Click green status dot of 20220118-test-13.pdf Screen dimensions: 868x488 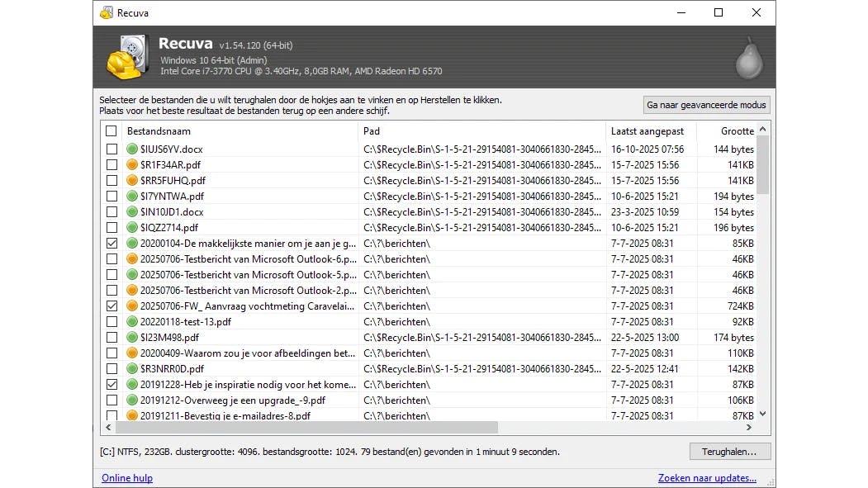(x=132, y=322)
